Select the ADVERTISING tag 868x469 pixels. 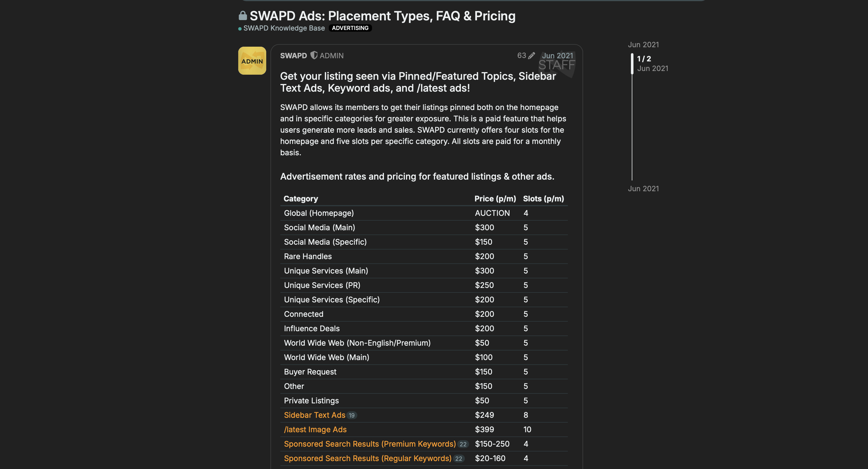point(350,28)
